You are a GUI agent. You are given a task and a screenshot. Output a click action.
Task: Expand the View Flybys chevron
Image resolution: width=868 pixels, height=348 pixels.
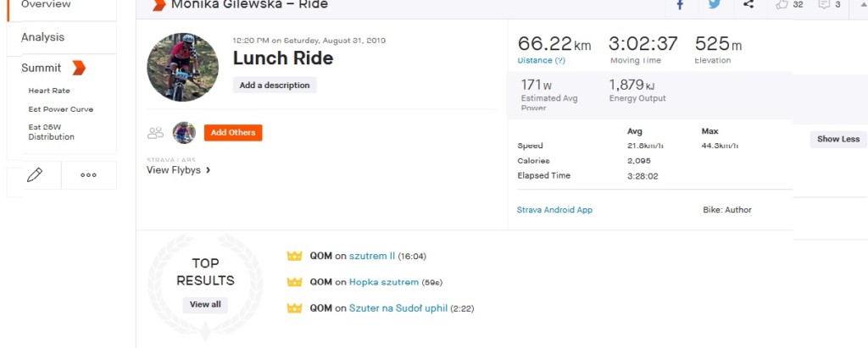click(209, 170)
